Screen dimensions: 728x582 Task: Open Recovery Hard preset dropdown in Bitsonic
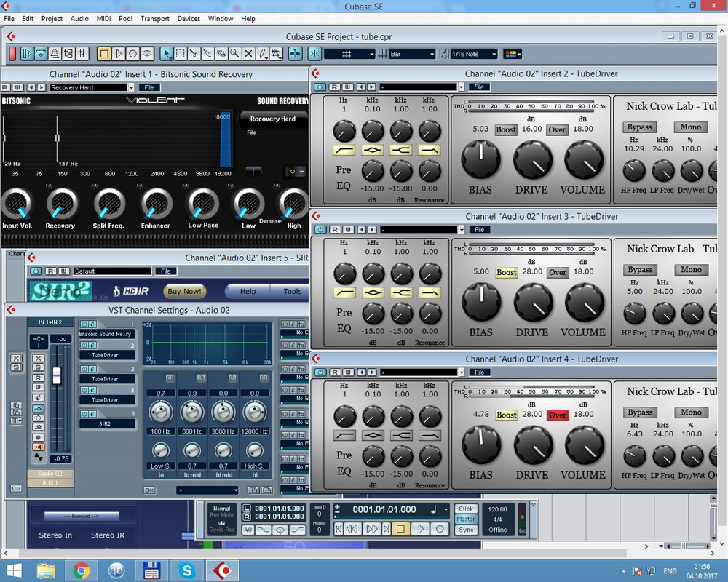pyautogui.click(x=131, y=87)
